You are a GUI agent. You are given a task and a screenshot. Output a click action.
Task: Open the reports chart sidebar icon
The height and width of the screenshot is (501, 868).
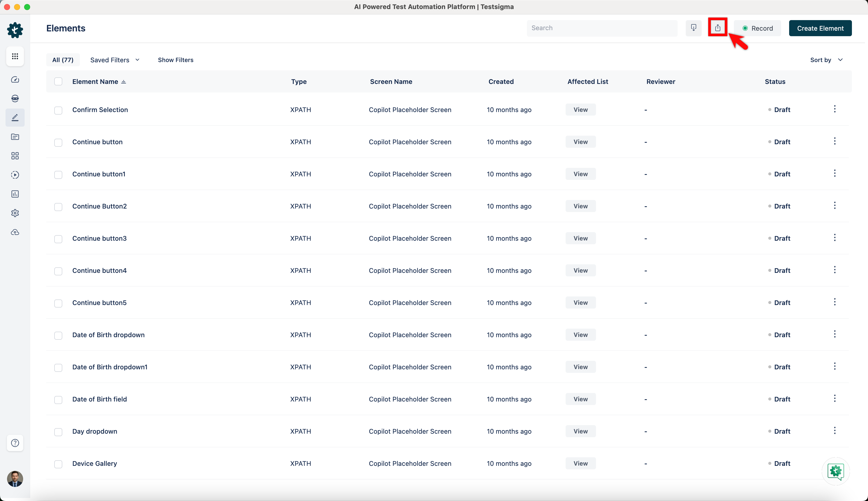tap(15, 194)
